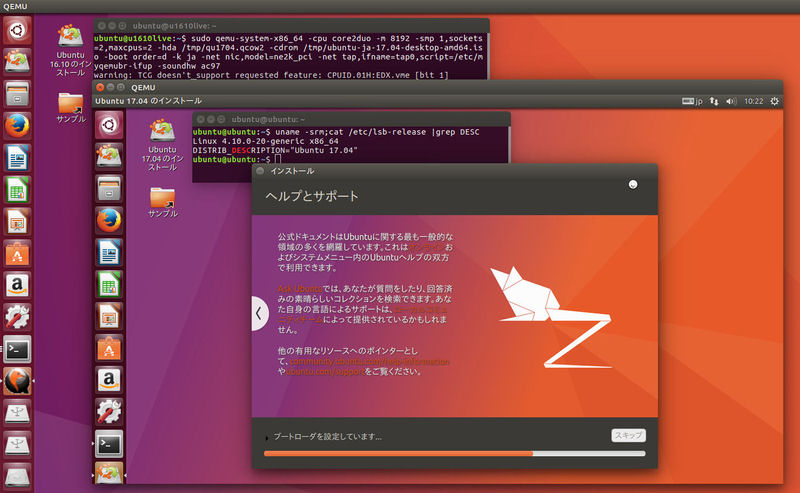The height and width of the screenshot is (493, 800).
Task: Click the installer progress bar
Action: click(454, 453)
